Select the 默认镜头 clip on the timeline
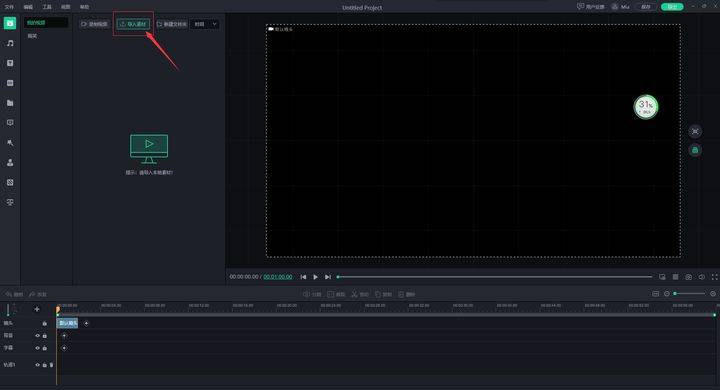Viewport: 720px width, 390px height. [68, 323]
